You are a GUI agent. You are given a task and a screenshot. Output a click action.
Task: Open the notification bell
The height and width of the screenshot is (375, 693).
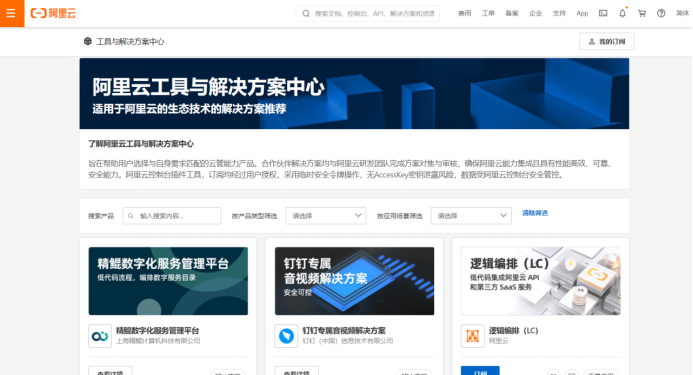point(622,13)
